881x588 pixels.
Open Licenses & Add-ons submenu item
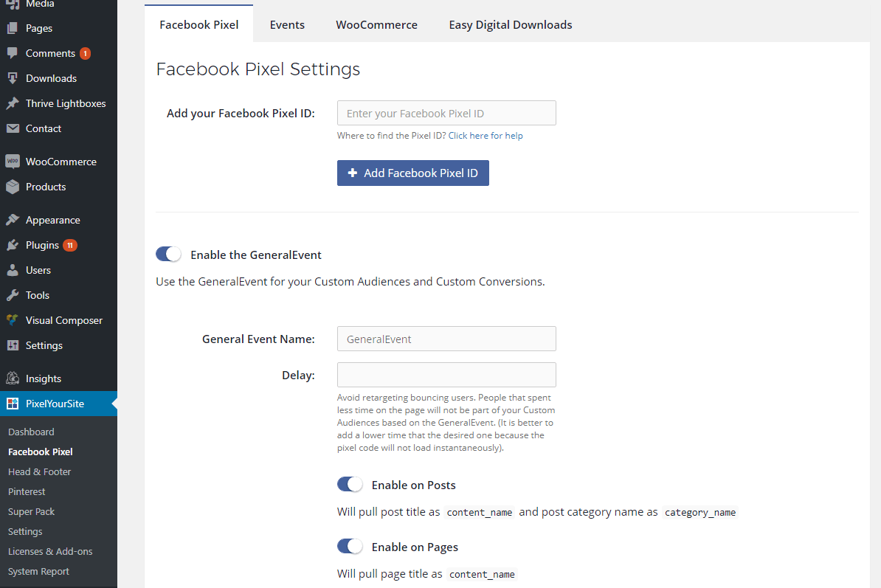50,552
